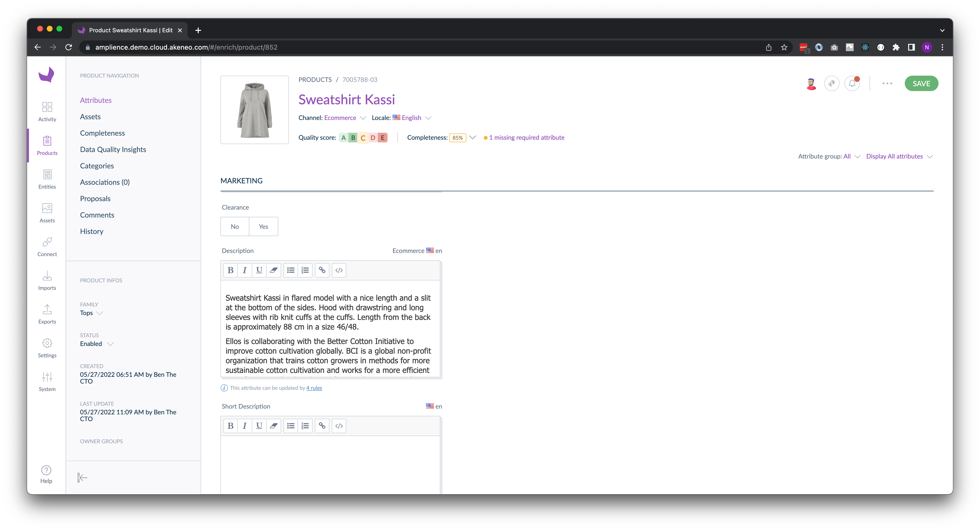Open the 4 rules link below Description

coord(314,388)
